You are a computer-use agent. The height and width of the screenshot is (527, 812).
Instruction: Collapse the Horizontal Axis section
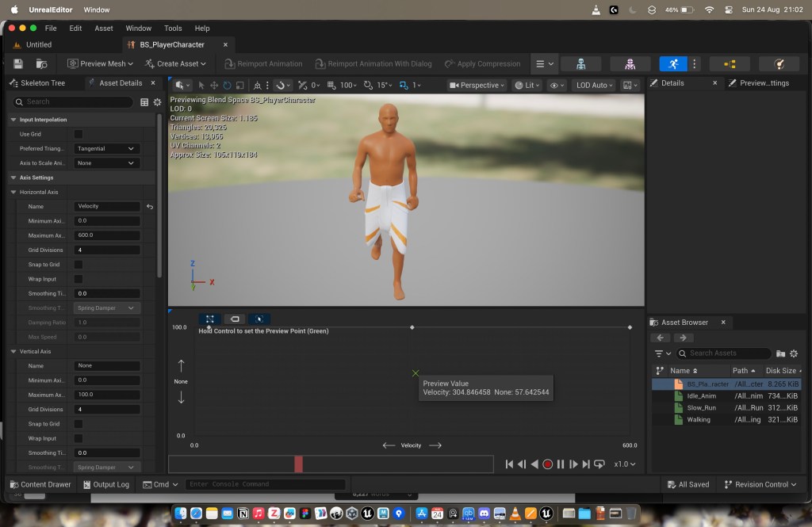[x=13, y=192]
